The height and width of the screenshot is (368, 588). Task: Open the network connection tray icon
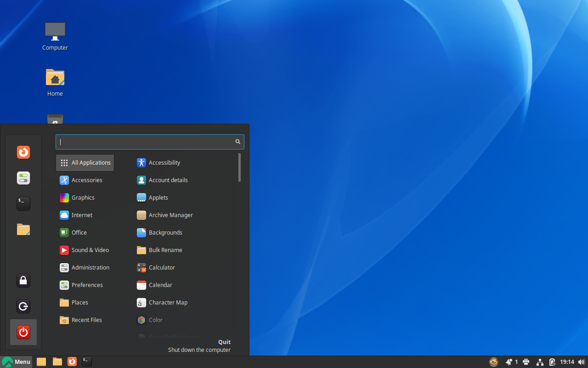(x=540, y=362)
